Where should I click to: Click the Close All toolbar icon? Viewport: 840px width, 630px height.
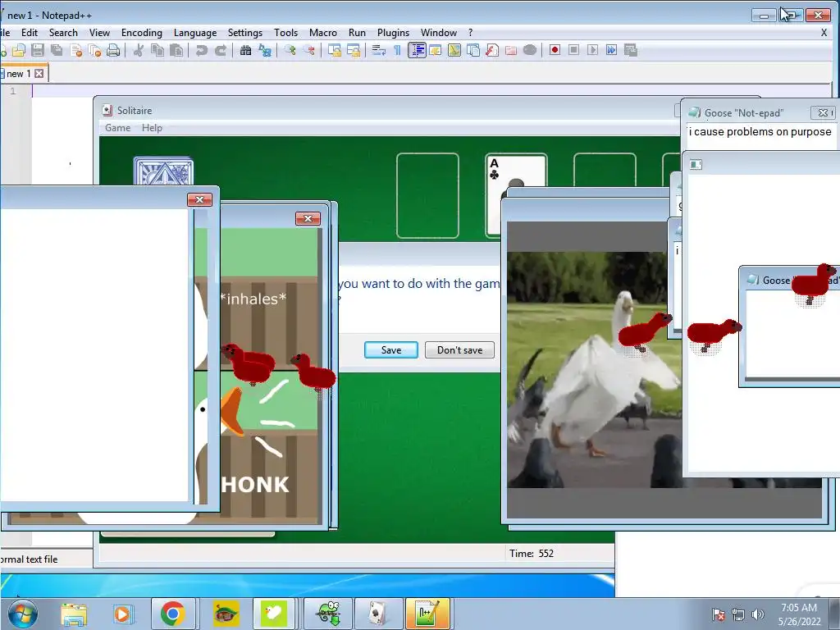click(x=94, y=50)
